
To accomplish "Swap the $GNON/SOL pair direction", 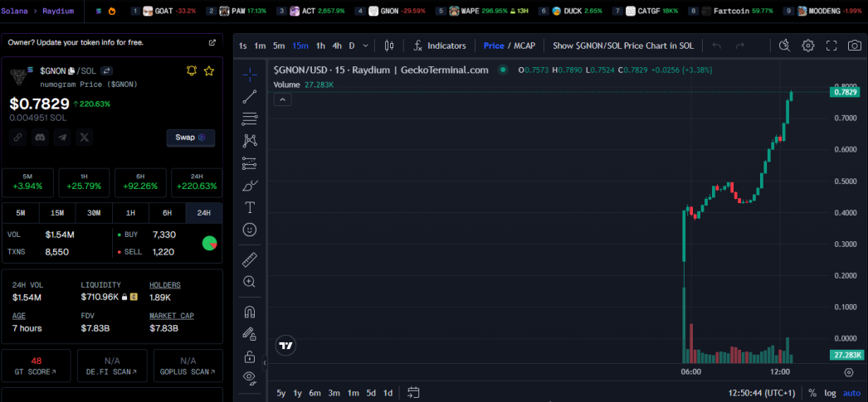I will pyautogui.click(x=106, y=70).
